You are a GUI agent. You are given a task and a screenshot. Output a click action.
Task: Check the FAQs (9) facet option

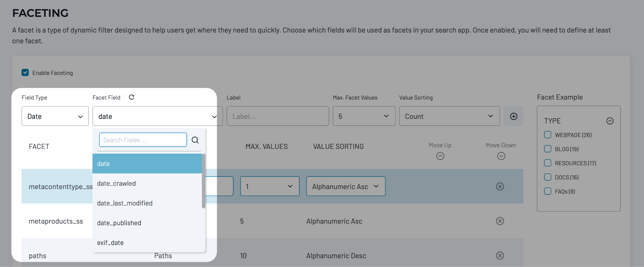548,191
